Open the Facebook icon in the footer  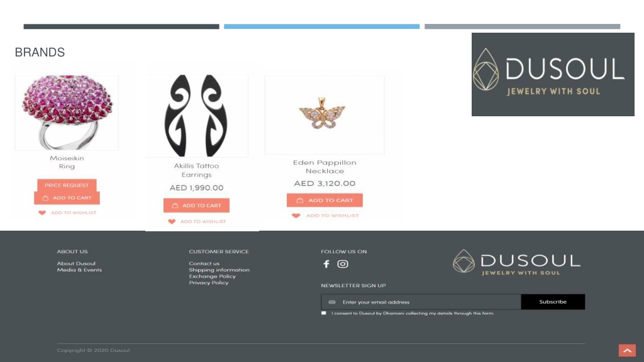[326, 264]
